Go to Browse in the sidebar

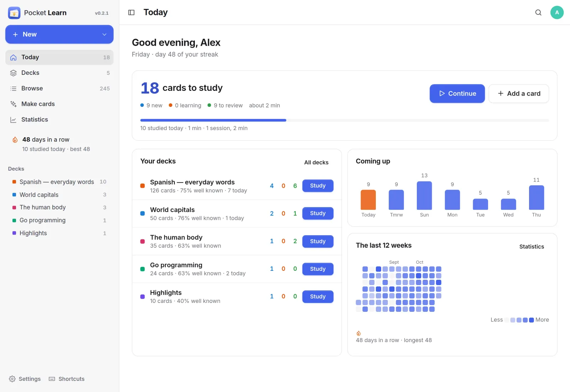tap(59, 89)
